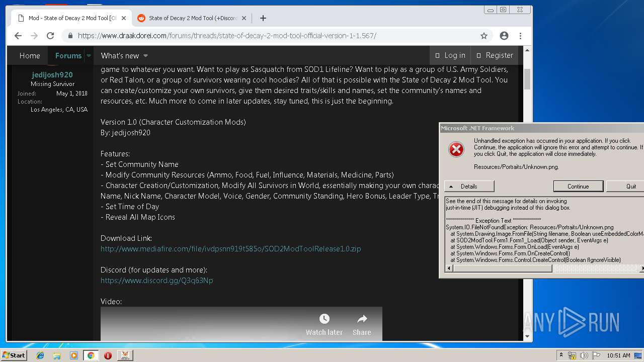The width and height of the screenshot is (644, 362).
Task: Click the 'Los Angeles, CA, USA' location text
Action: tap(59, 110)
